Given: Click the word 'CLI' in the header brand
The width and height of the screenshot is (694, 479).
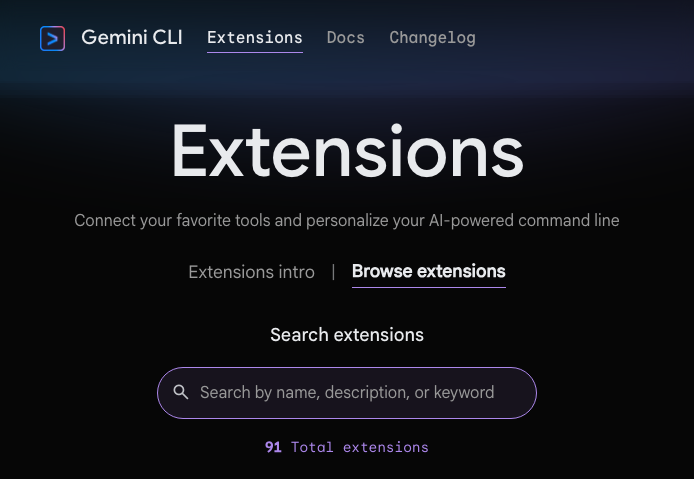Looking at the screenshot, I should pos(166,38).
